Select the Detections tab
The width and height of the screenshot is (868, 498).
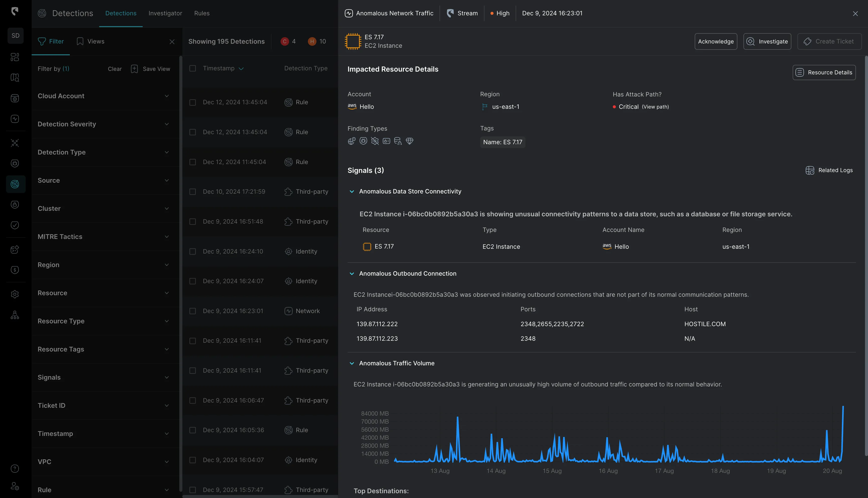121,13
